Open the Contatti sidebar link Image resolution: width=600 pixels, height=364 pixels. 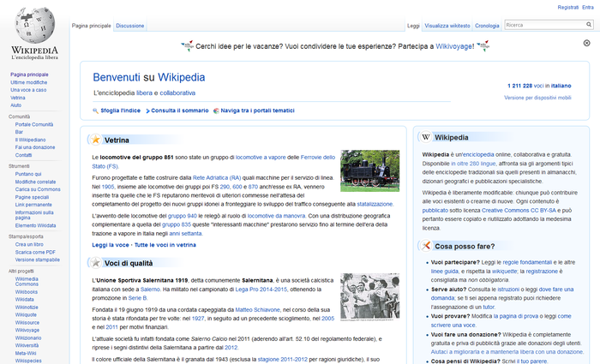click(23, 155)
